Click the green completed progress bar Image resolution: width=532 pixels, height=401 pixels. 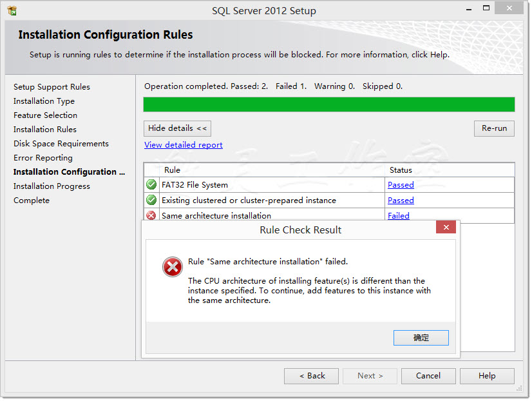(328, 104)
